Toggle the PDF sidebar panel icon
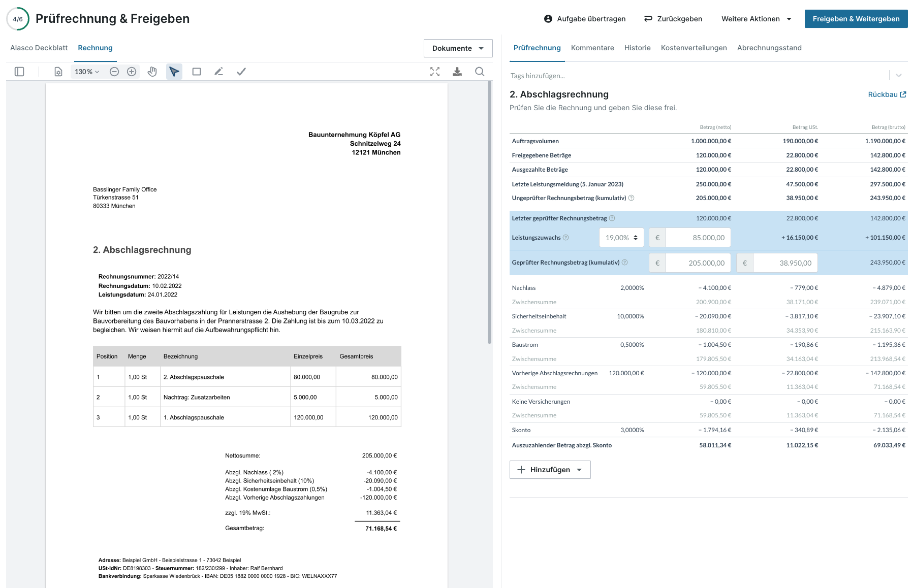Screen dimensions: 913x588 click(19, 72)
